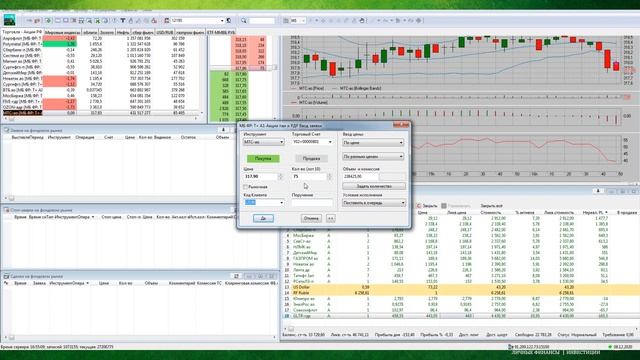
Task: Click the icon right of the toolbar combo box
Action: (x=229, y=20)
